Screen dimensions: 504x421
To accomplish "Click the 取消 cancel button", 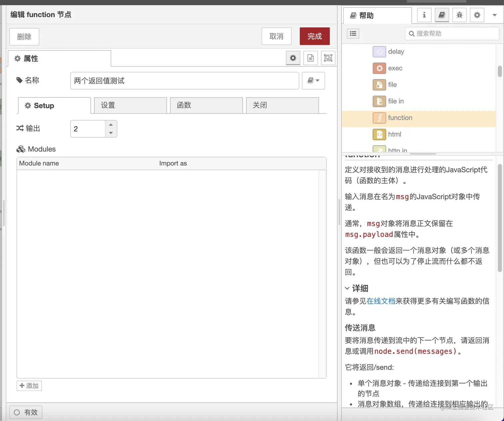I will coord(276,36).
